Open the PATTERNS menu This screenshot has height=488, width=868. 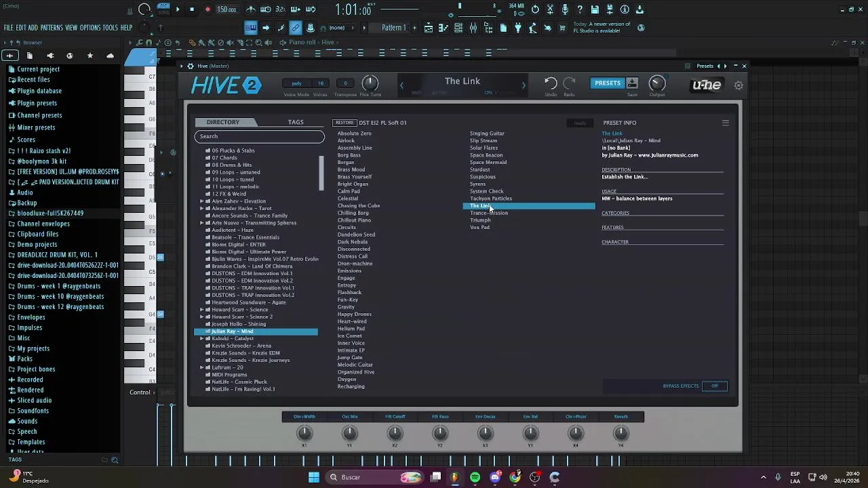[x=52, y=28]
